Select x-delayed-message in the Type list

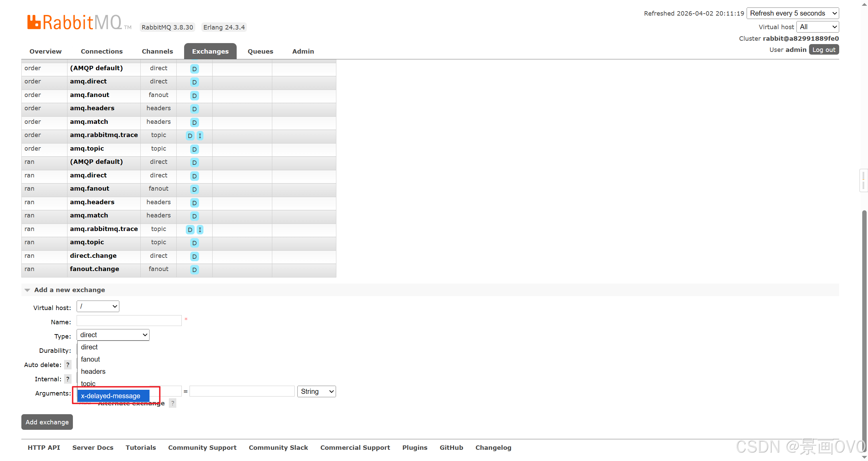tap(111, 396)
